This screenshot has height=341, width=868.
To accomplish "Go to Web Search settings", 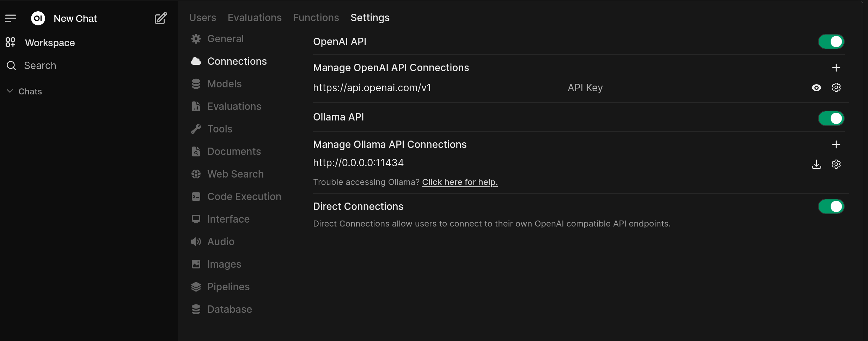I will pos(236,174).
